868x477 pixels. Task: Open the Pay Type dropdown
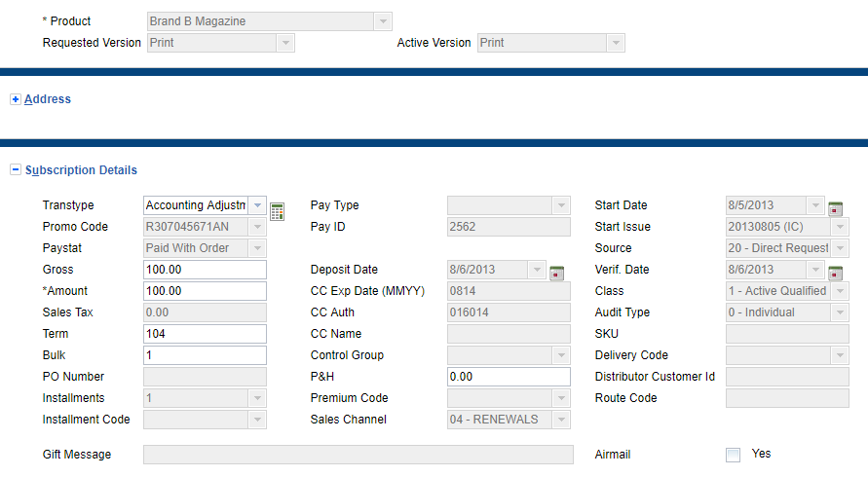click(x=560, y=205)
